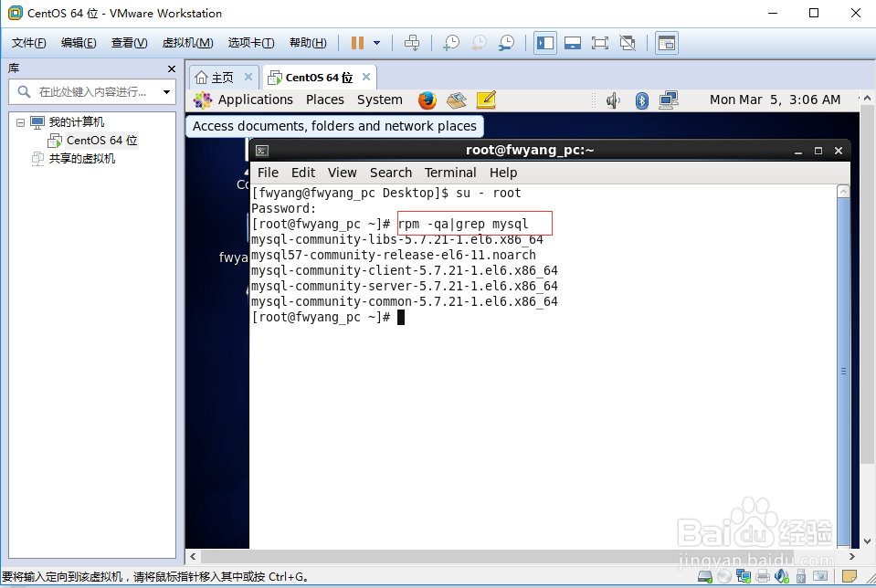
Task: Open the volume control applet
Action: coord(614,100)
